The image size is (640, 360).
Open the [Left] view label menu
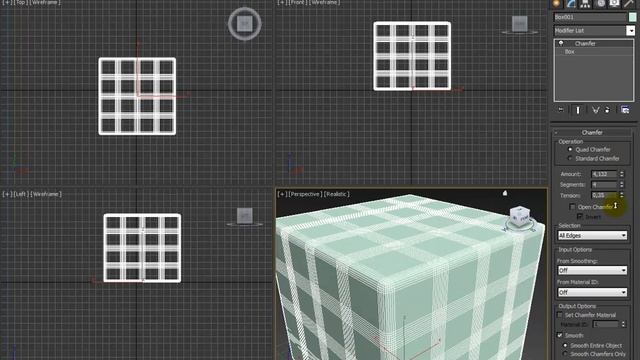(20, 194)
